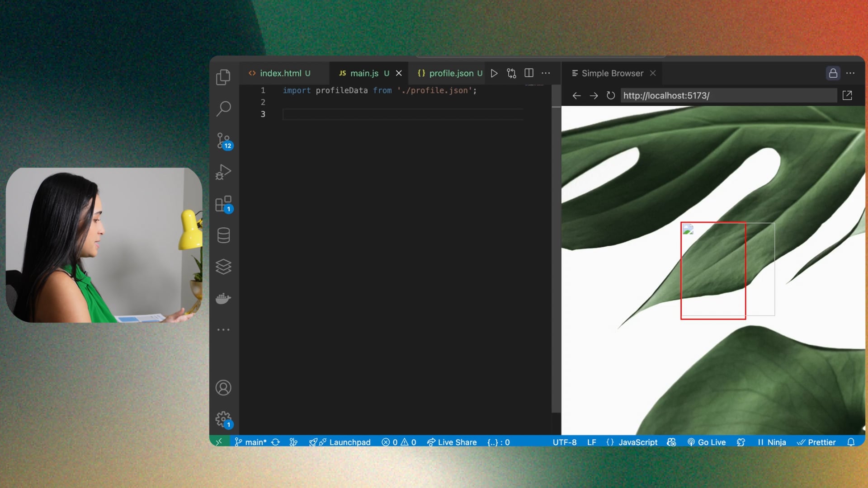Viewport: 868px width, 488px height.
Task: Open the Docker sidebar icon
Action: click(x=223, y=298)
